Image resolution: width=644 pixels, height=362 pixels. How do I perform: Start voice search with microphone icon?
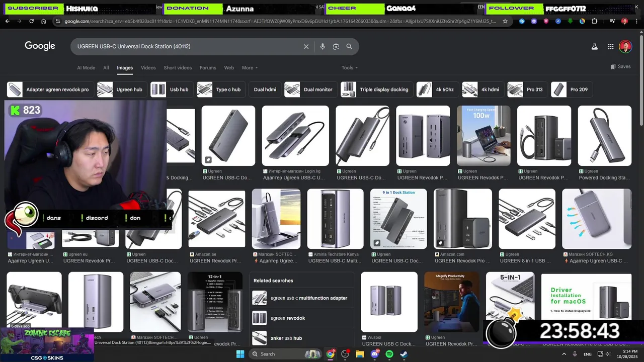[323, 46]
